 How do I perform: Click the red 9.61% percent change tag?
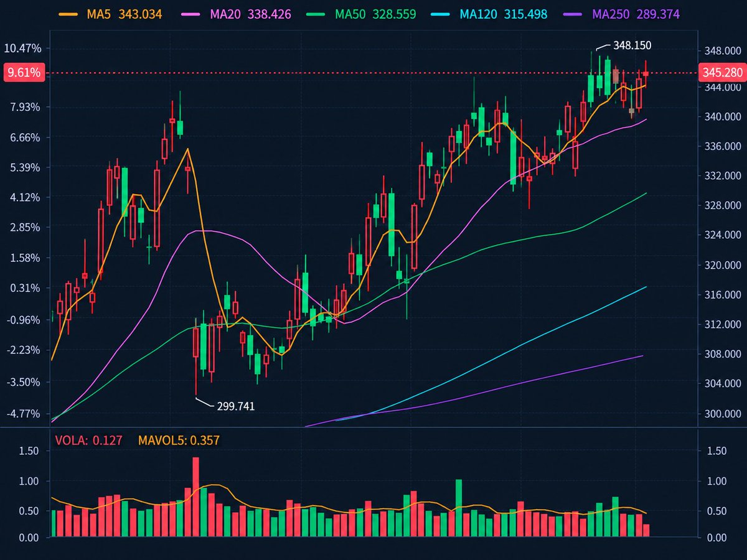(24, 73)
